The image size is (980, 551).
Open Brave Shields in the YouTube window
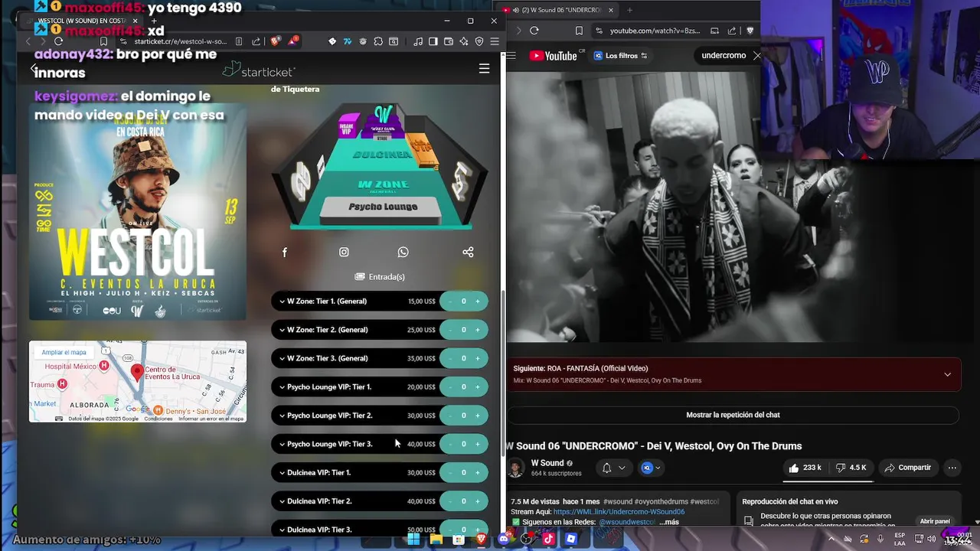tap(750, 31)
